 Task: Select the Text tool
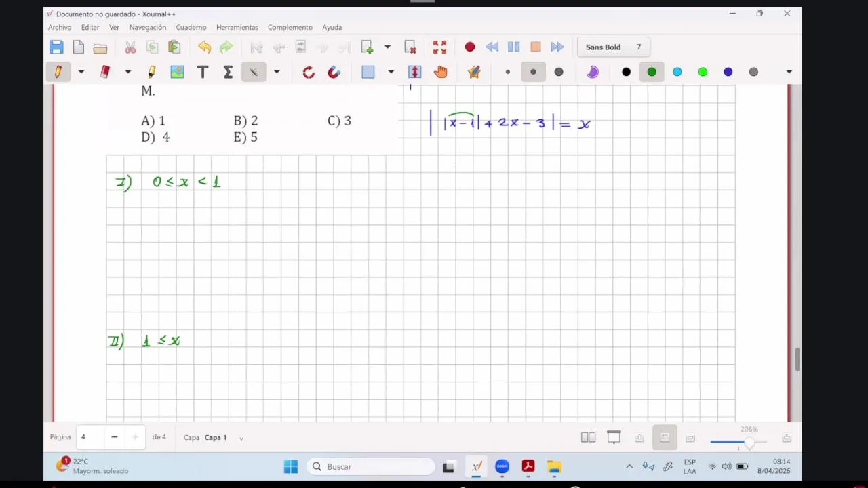click(202, 72)
